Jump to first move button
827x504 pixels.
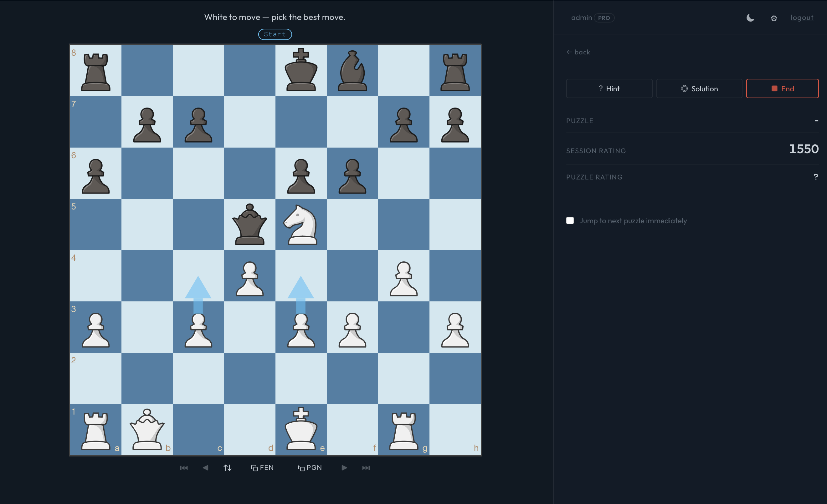point(184,467)
